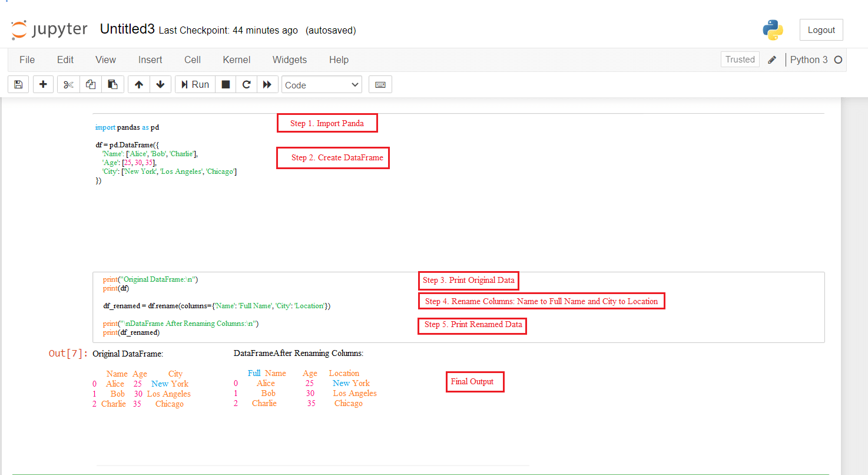
Task: Insert a new cell below using plus icon
Action: click(x=43, y=85)
